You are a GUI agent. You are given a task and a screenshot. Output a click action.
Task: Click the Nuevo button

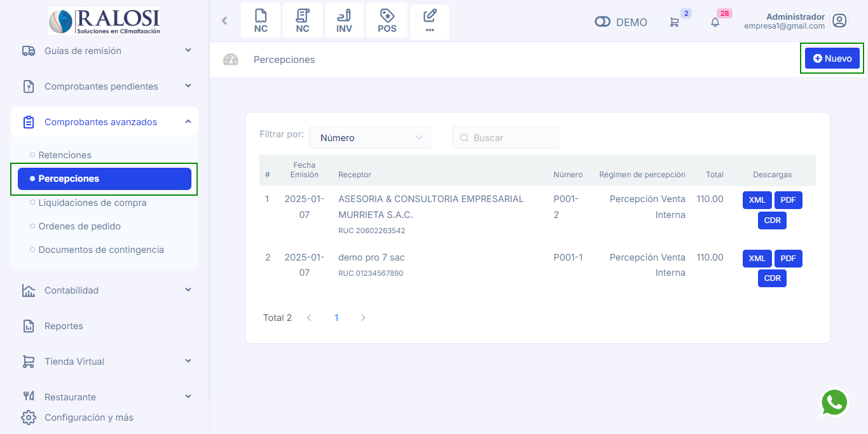pos(832,58)
